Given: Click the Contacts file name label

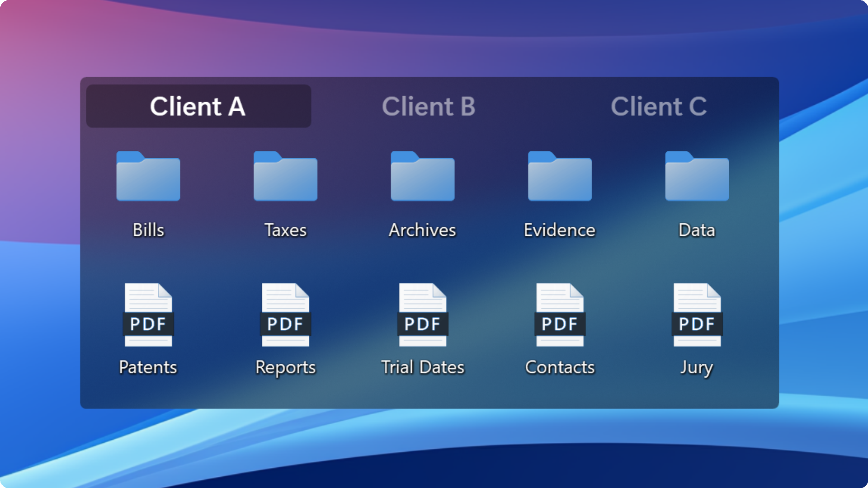Looking at the screenshot, I should tap(560, 367).
